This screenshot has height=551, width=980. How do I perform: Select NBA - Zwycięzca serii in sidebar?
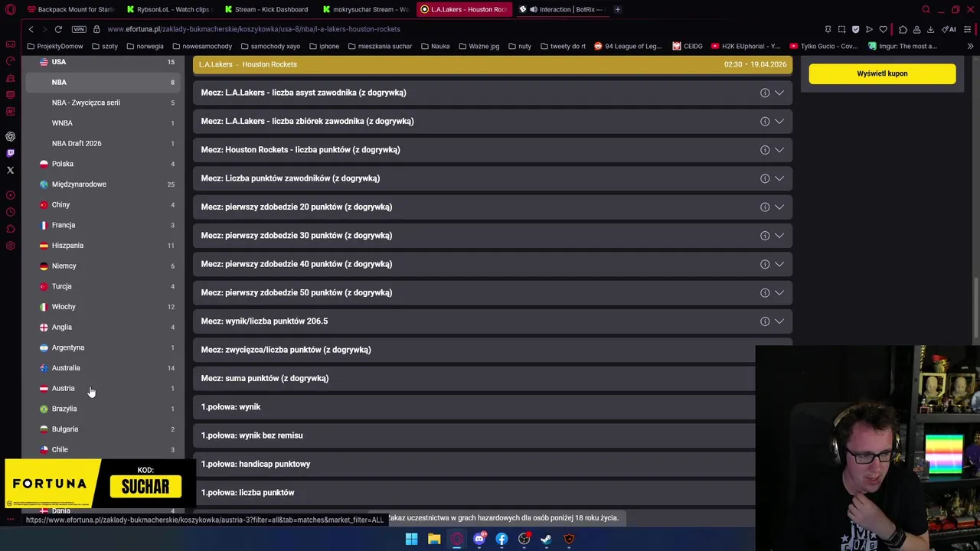pos(103,103)
